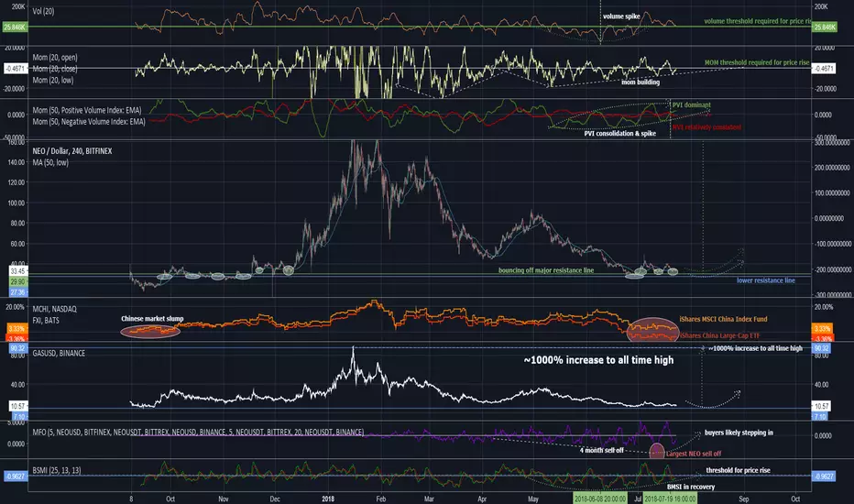Click the 2018 year label on time axis
The width and height of the screenshot is (854, 504).
pyautogui.click(x=328, y=499)
